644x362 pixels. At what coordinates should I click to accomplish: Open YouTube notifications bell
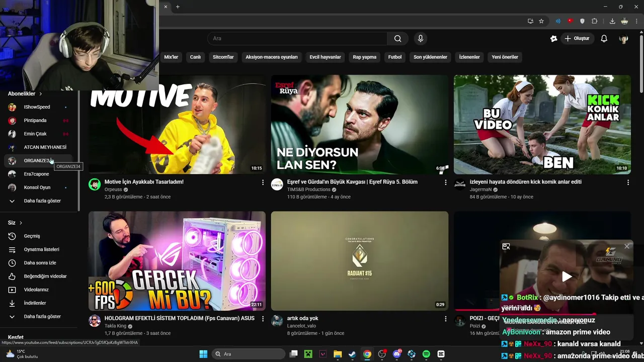tap(604, 38)
